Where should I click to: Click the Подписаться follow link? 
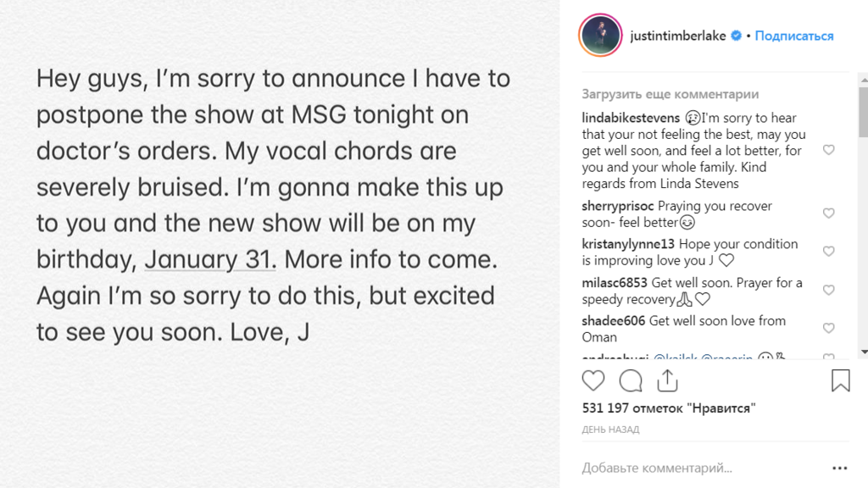point(793,36)
